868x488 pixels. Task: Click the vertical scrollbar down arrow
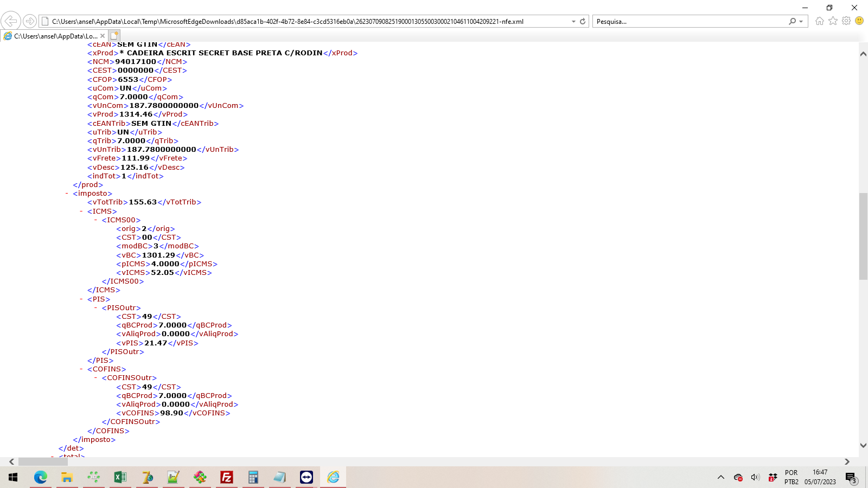[863, 445]
